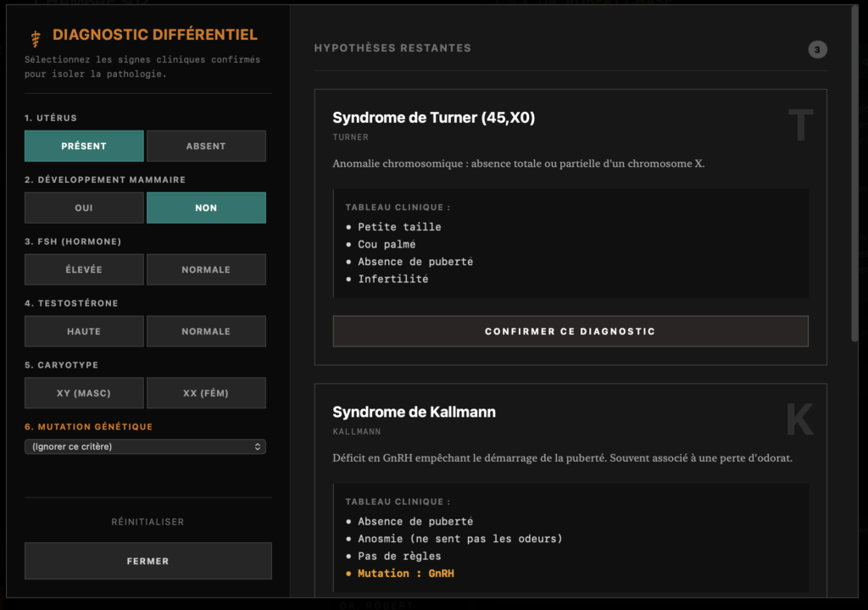Click the remaining hypotheses count badge
The image size is (868, 610).
click(817, 49)
